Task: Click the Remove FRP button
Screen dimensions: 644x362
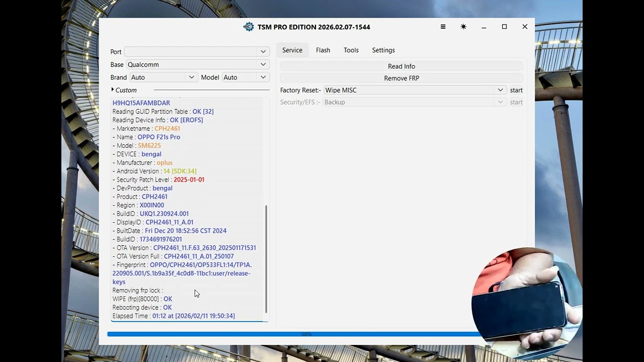Action: click(401, 78)
